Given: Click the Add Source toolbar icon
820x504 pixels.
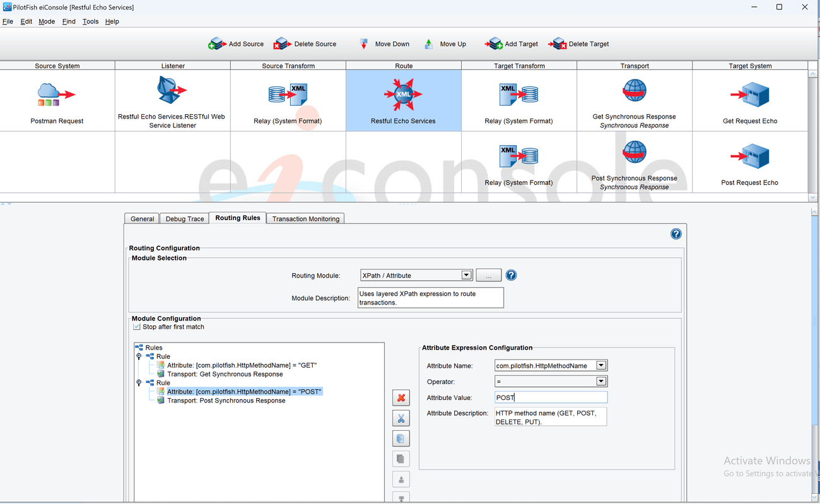Looking at the screenshot, I should [x=217, y=44].
